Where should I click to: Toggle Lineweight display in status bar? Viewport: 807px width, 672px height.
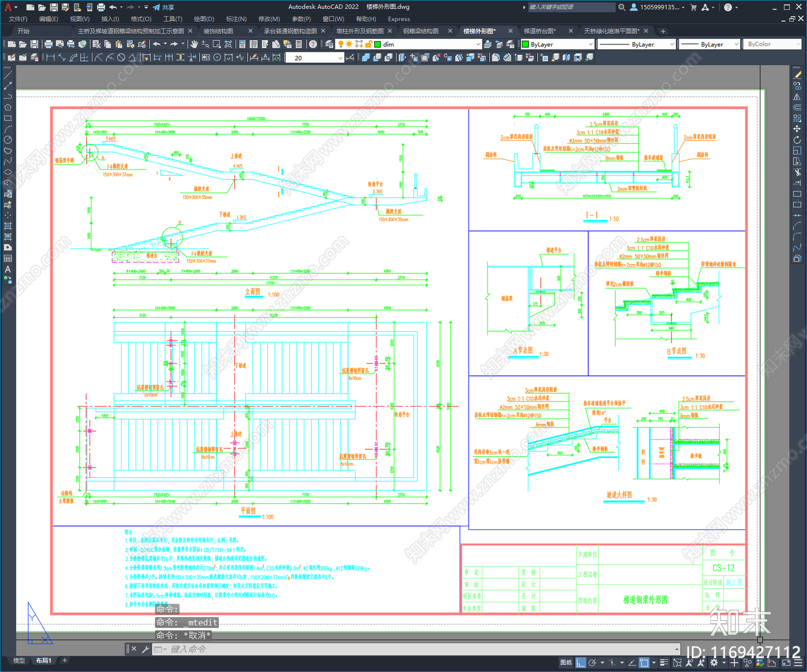pyautogui.click(x=664, y=663)
